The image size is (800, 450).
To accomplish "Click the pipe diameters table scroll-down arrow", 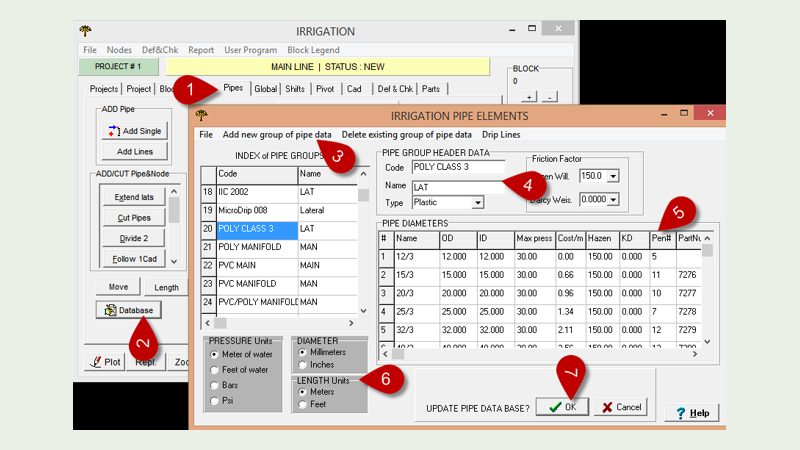I will 707,341.
